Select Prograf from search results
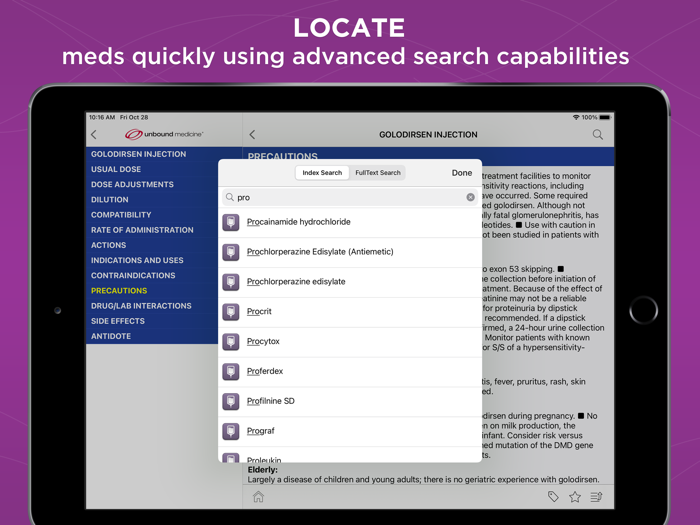The image size is (700, 525). [350, 431]
